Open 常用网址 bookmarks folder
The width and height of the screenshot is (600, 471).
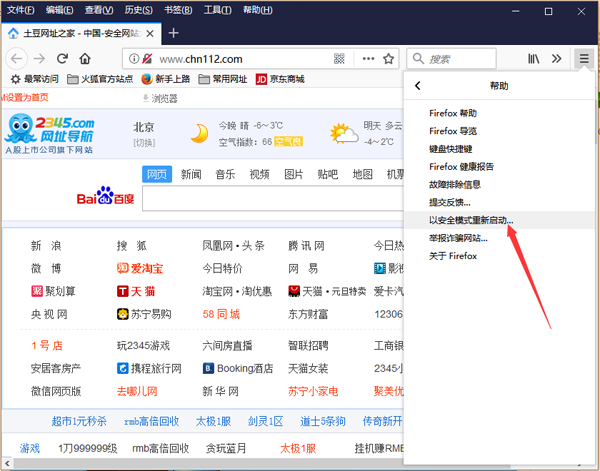coord(223,79)
